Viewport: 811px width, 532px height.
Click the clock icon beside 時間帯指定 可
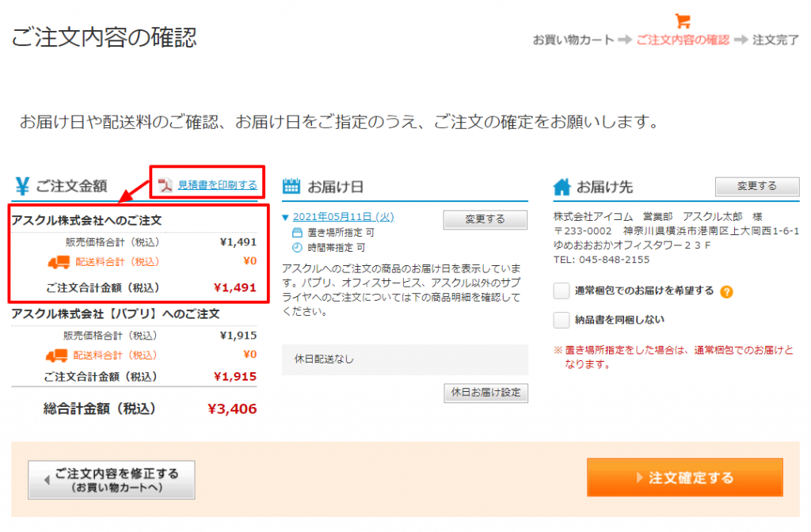[x=298, y=248]
